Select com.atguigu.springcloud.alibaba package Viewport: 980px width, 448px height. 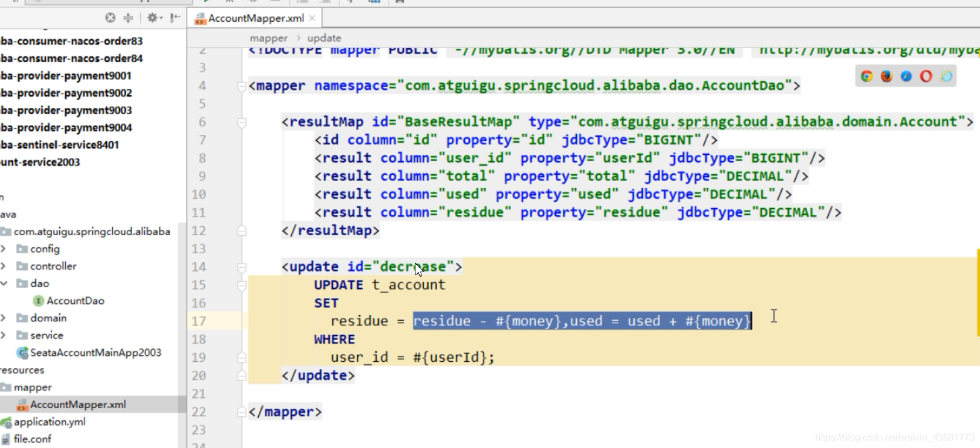(x=92, y=232)
